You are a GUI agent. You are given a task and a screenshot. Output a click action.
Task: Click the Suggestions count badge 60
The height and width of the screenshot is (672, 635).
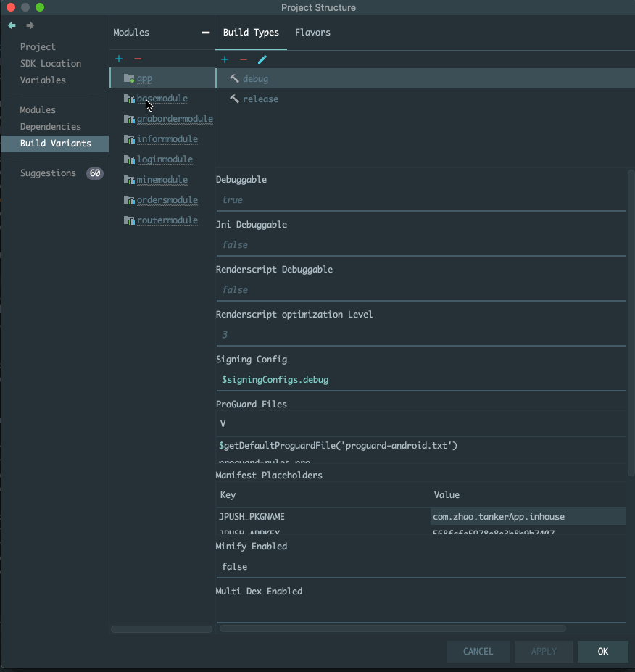point(95,173)
